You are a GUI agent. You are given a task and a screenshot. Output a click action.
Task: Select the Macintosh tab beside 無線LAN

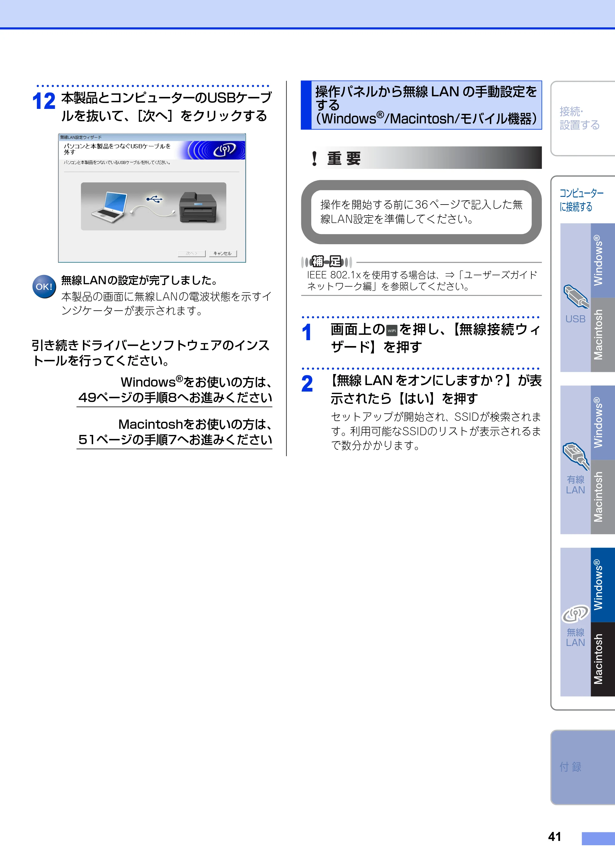coord(602,659)
